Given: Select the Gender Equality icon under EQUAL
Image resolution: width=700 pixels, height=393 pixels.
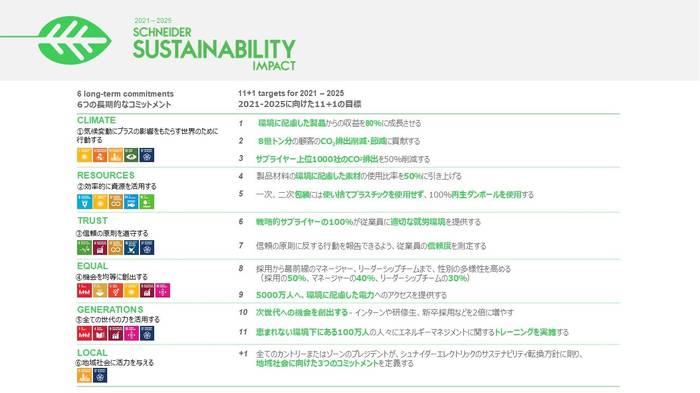Looking at the screenshot, I should click(x=115, y=290).
